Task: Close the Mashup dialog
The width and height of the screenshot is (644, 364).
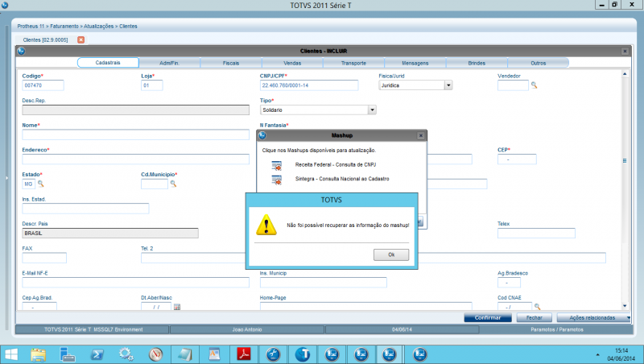Action: pyautogui.click(x=420, y=135)
